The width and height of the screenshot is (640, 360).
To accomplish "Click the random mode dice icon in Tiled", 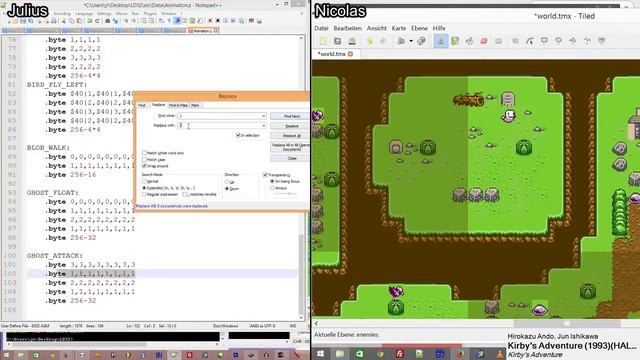I will (x=421, y=41).
